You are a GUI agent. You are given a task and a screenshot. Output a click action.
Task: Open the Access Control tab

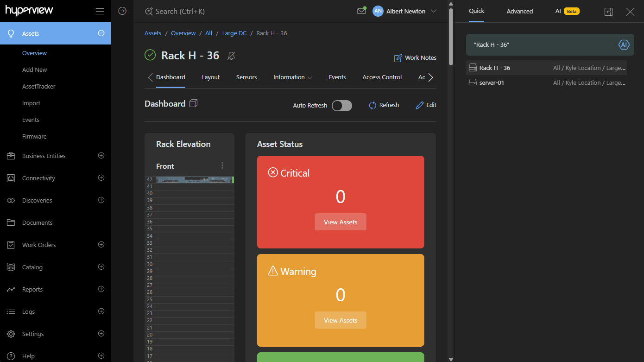pos(382,77)
